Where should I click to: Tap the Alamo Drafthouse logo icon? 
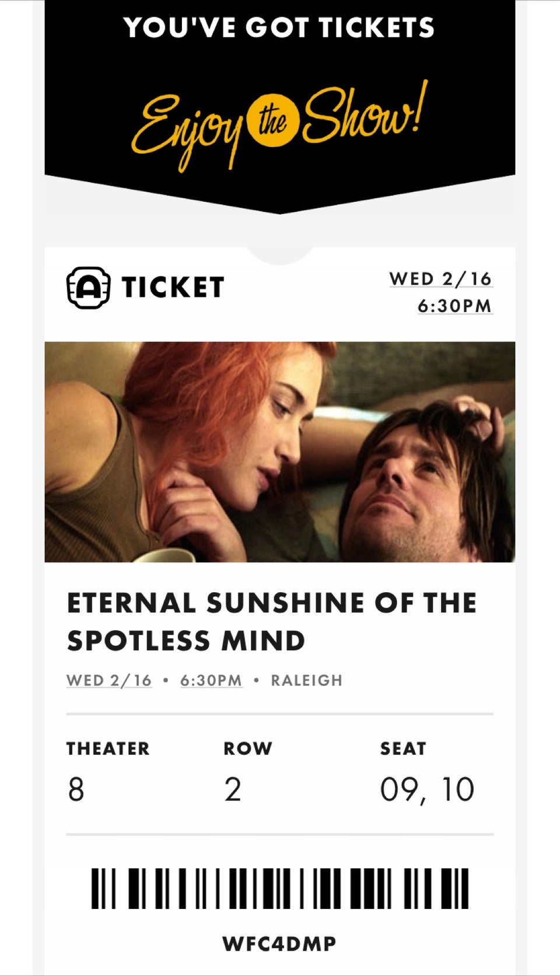coord(87,288)
